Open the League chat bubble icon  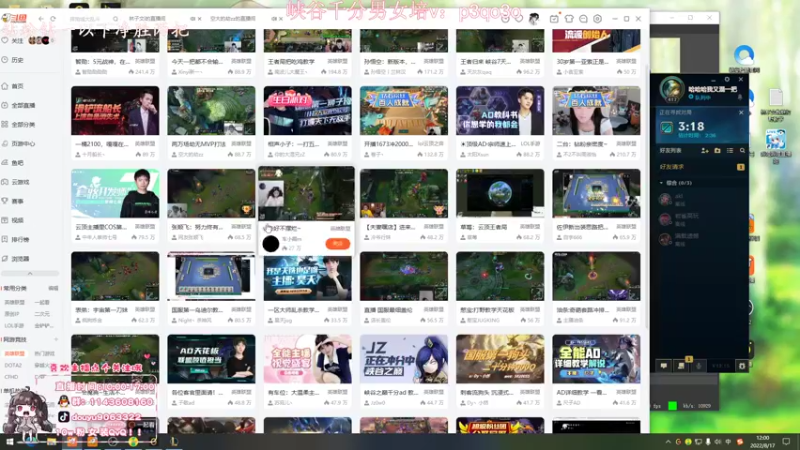pos(663,366)
